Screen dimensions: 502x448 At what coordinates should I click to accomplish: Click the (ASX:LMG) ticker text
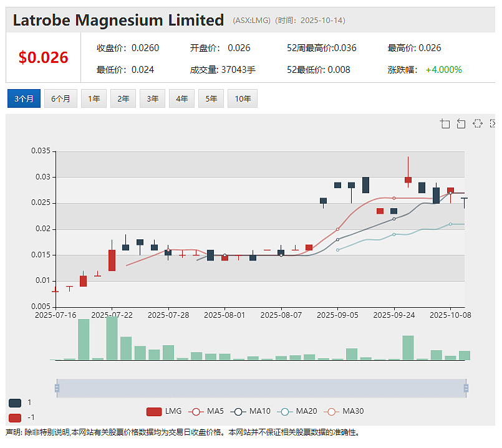pyautogui.click(x=252, y=21)
